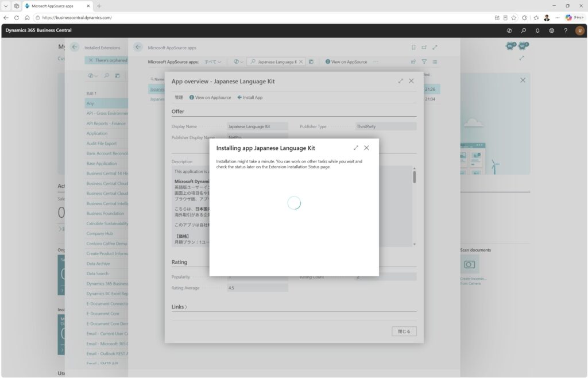Image resolution: width=588 pixels, height=378 pixels.
Task: Open the help question mark
Action: (566, 31)
